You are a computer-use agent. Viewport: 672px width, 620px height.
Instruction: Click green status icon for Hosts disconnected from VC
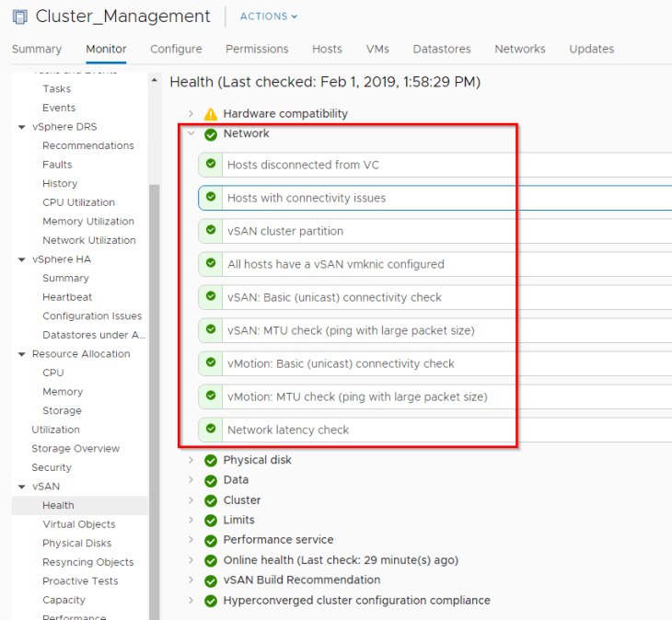tap(211, 165)
